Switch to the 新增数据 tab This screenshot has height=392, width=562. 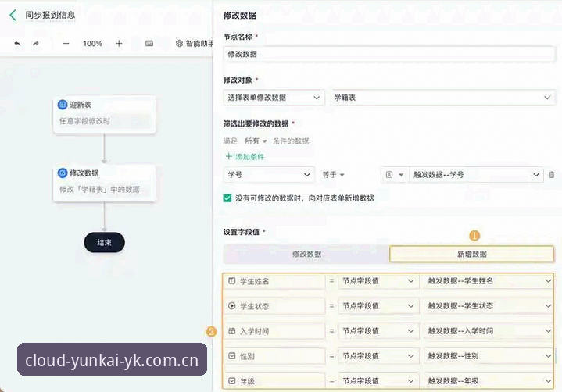[x=471, y=254]
